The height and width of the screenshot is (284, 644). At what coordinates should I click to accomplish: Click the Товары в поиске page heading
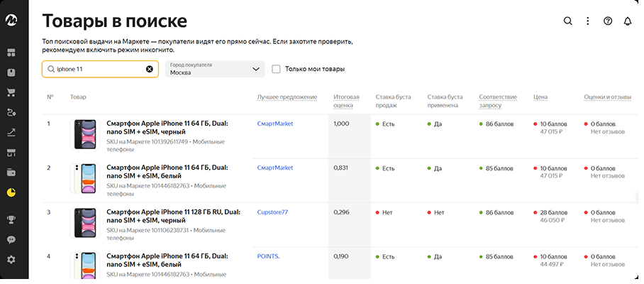tap(115, 21)
